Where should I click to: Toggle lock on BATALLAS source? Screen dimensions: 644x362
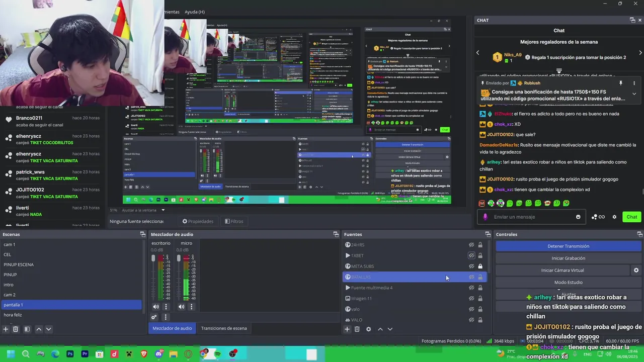tap(480, 277)
